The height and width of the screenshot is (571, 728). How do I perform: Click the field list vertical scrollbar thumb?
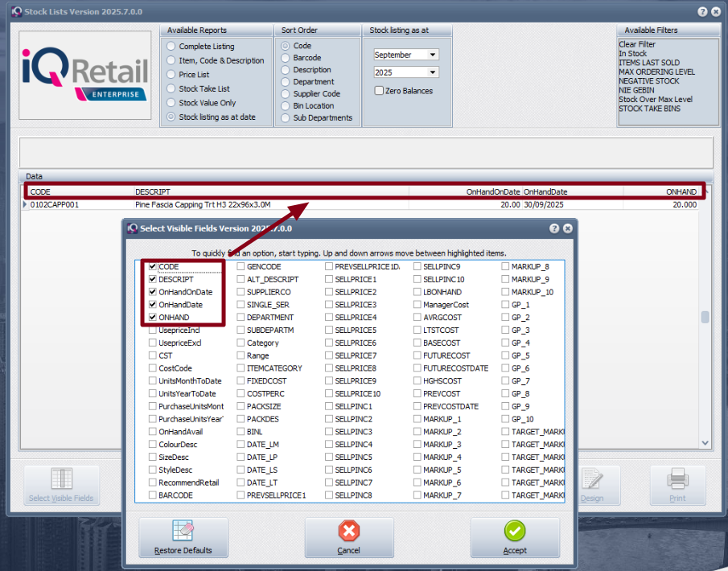[x=705, y=317]
